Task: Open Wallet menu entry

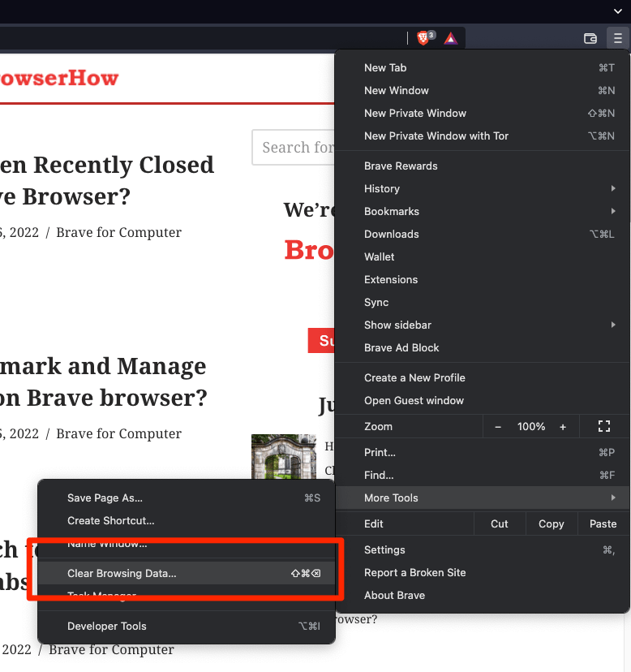Action: (x=482, y=256)
